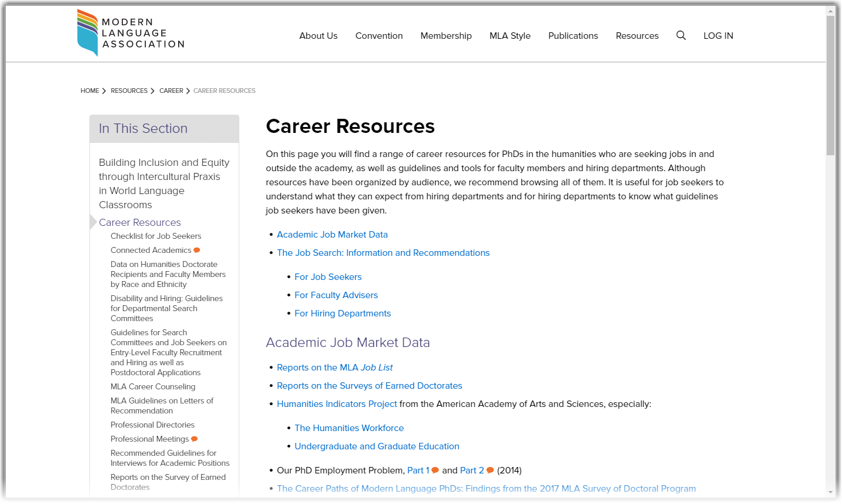Open Reports on the Survey of Earned Doctorates sidebar link

point(168,482)
